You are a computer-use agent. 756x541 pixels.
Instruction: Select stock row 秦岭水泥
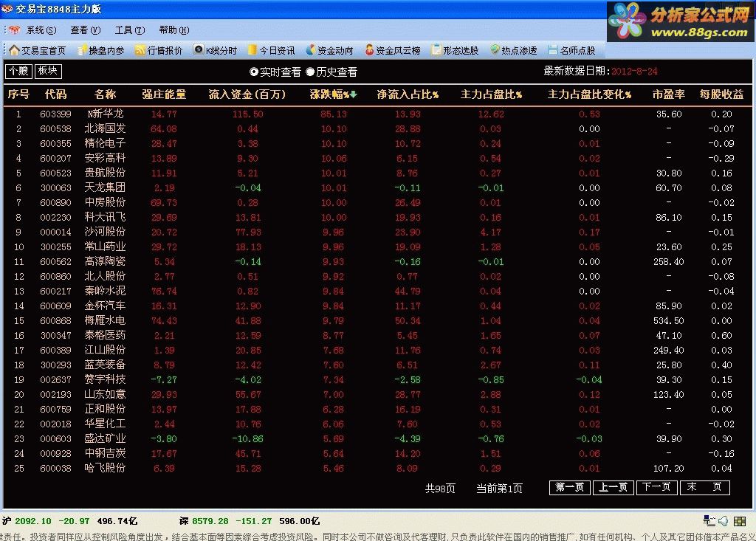[377, 292]
